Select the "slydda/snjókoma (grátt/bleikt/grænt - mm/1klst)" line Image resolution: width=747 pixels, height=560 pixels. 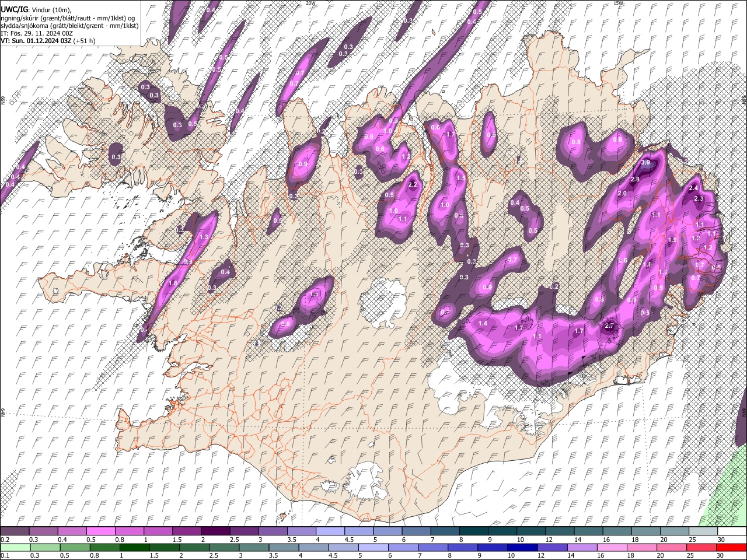[69, 26]
